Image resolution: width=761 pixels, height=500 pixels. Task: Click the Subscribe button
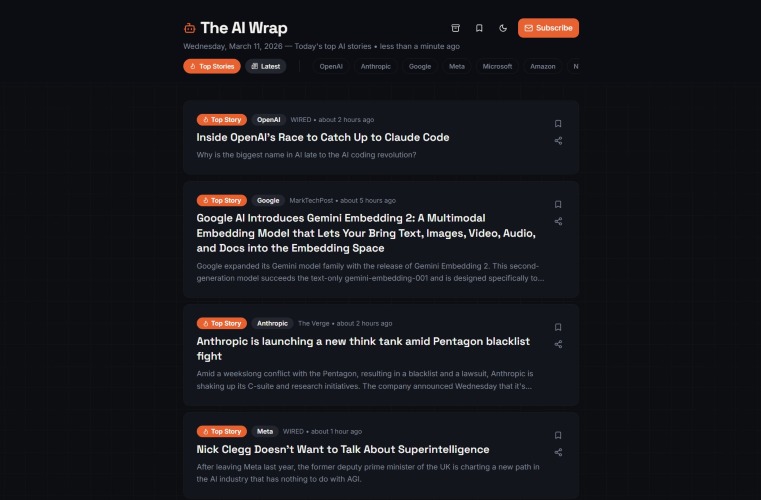coord(548,28)
